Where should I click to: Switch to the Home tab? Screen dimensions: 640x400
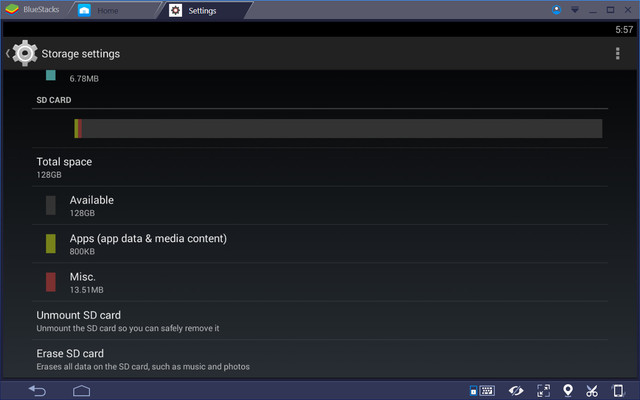pyautogui.click(x=116, y=10)
